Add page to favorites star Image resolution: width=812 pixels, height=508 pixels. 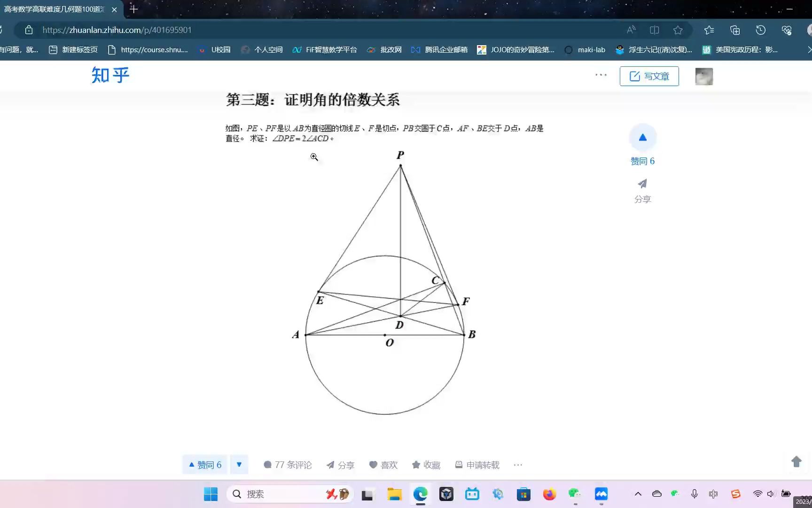pos(678,30)
